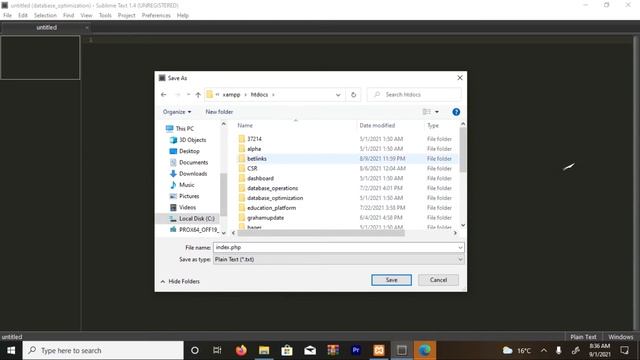The height and width of the screenshot is (360, 640).
Task: Sort by Date modified column header
Action: pyautogui.click(x=377, y=126)
